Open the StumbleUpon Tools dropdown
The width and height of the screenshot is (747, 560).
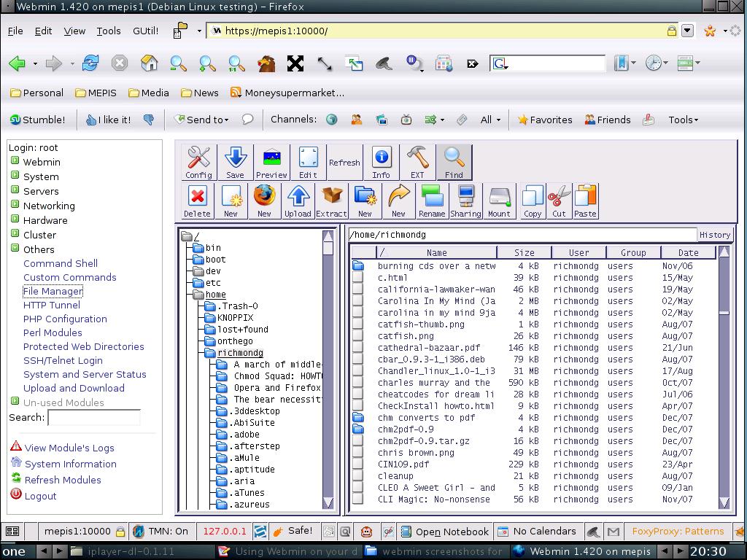tap(683, 120)
